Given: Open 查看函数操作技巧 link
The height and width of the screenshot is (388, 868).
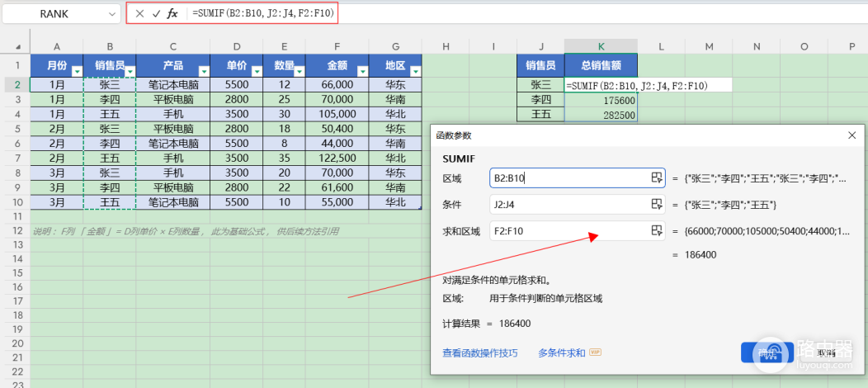Looking at the screenshot, I should pyautogui.click(x=480, y=353).
